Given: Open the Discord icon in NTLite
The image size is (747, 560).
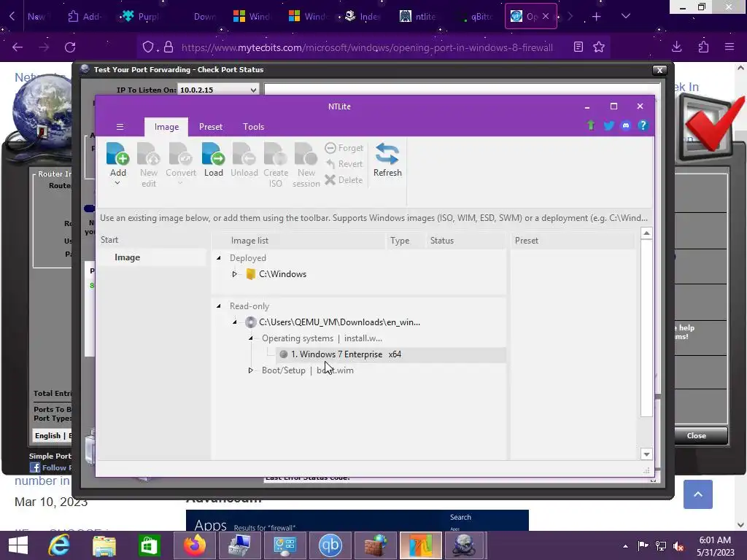Looking at the screenshot, I should click(625, 125).
